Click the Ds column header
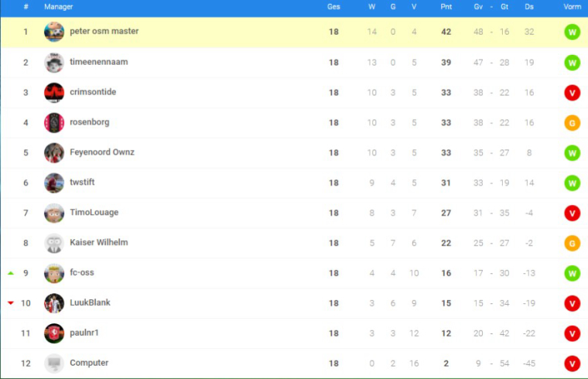Image resolution: width=588 pixels, height=379 pixels. (529, 7)
